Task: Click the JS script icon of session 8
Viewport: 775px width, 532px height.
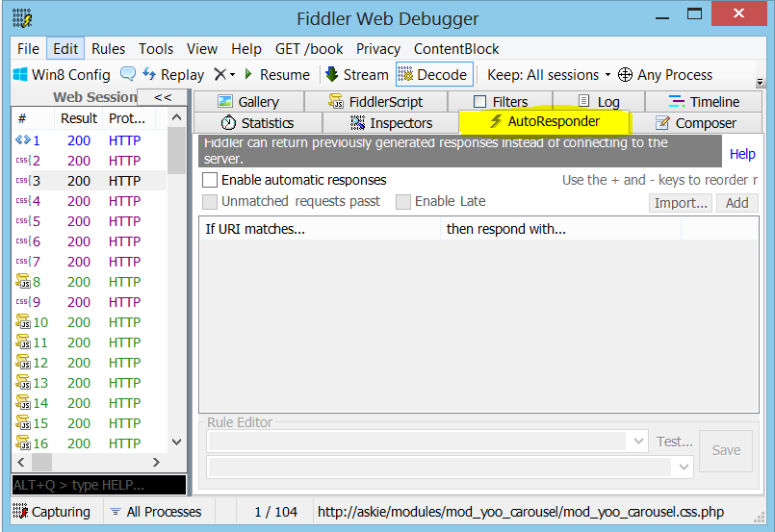Action: tap(23, 282)
